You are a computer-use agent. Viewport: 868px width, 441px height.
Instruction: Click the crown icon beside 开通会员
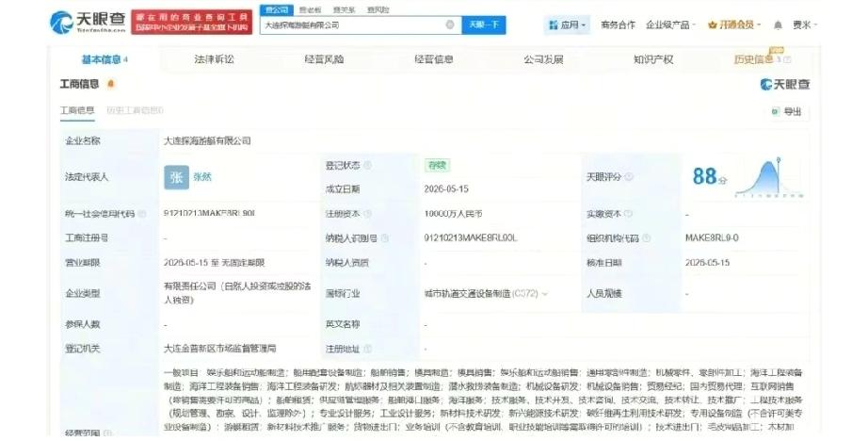pos(713,24)
